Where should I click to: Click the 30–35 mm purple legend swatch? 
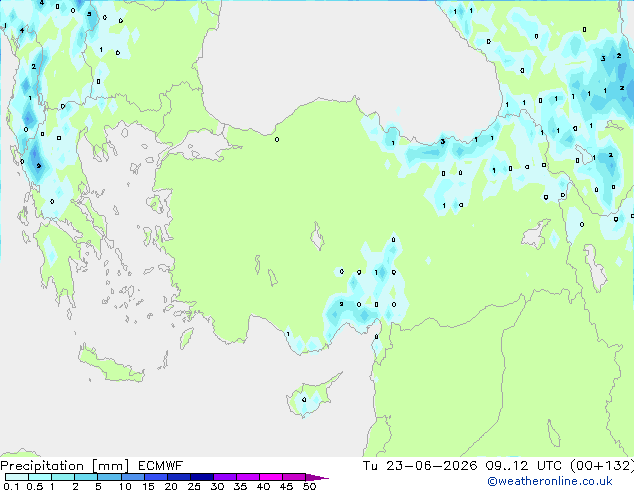click(224, 477)
